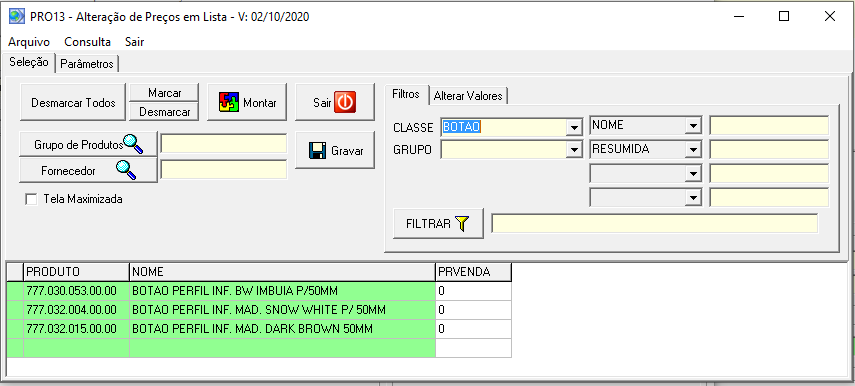
Task: Click PRVENDA cell of BW IMBUIA row
Action: coord(473,291)
